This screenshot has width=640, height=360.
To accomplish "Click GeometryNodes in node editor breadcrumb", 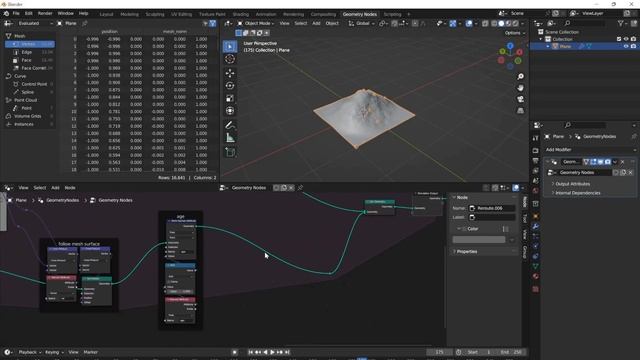I will [x=62, y=200].
